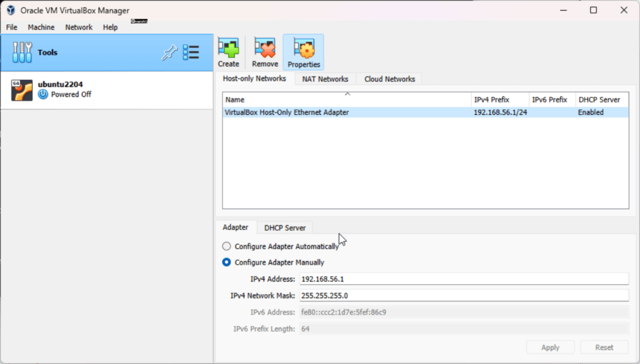The width and height of the screenshot is (640, 364).
Task: Sort by the IPv4 Prefix column header
Action: (499, 99)
